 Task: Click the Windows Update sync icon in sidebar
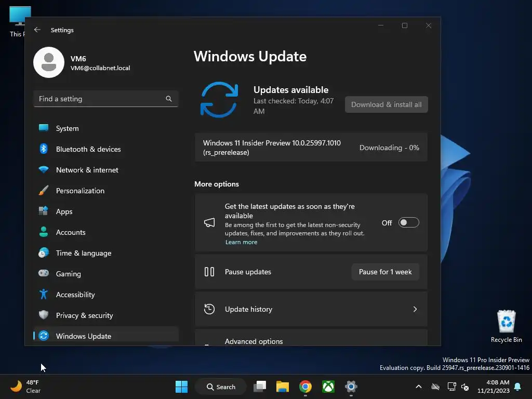click(44, 336)
